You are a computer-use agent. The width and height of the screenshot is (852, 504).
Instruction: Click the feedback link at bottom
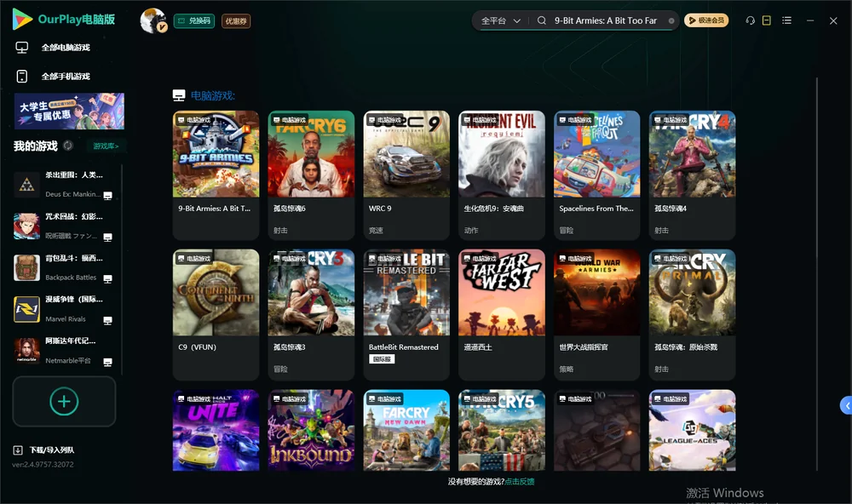pyautogui.click(x=520, y=481)
